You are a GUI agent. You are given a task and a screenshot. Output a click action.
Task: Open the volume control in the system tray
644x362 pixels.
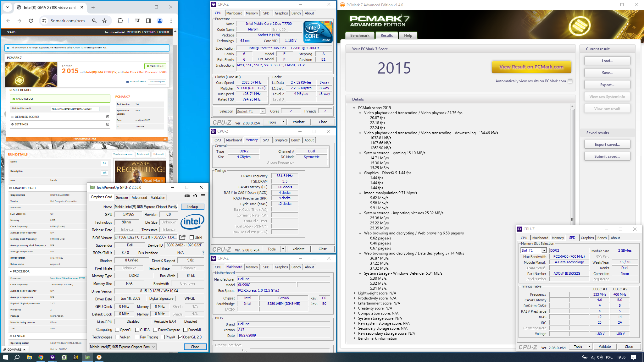[600, 357]
